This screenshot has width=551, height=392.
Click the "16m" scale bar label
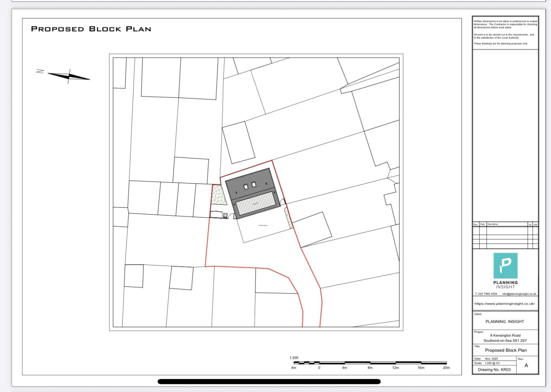(x=421, y=367)
